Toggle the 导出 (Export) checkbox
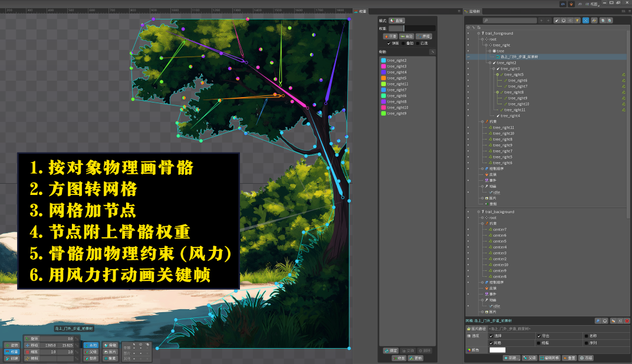This screenshot has width=632, height=364. pos(539,336)
